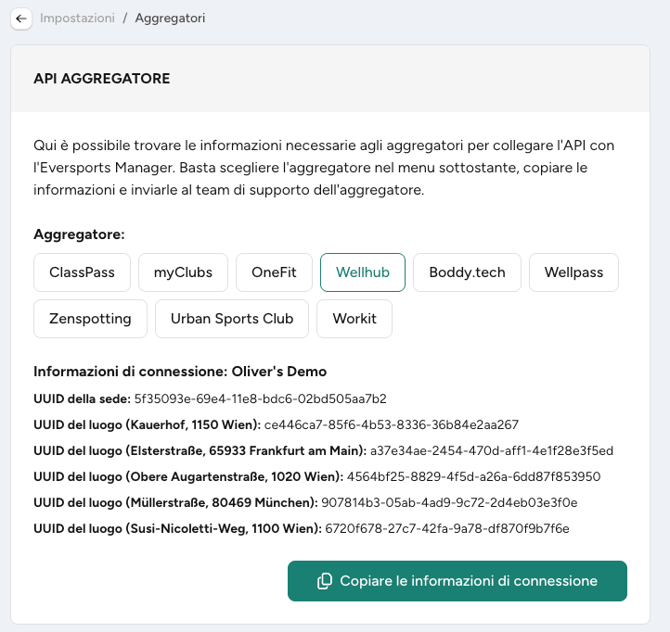The height and width of the screenshot is (632, 670).
Task: Click Copiare le informazioni di connessione
Action: [x=457, y=581]
